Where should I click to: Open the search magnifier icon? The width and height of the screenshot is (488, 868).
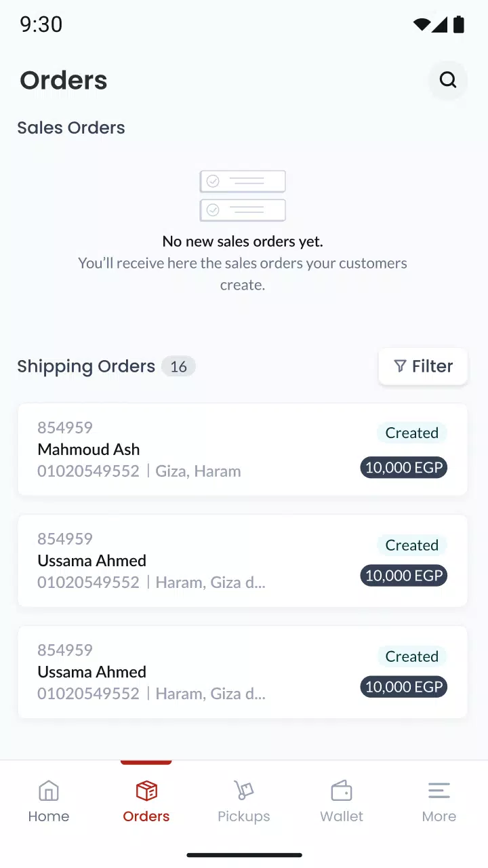(x=448, y=80)
